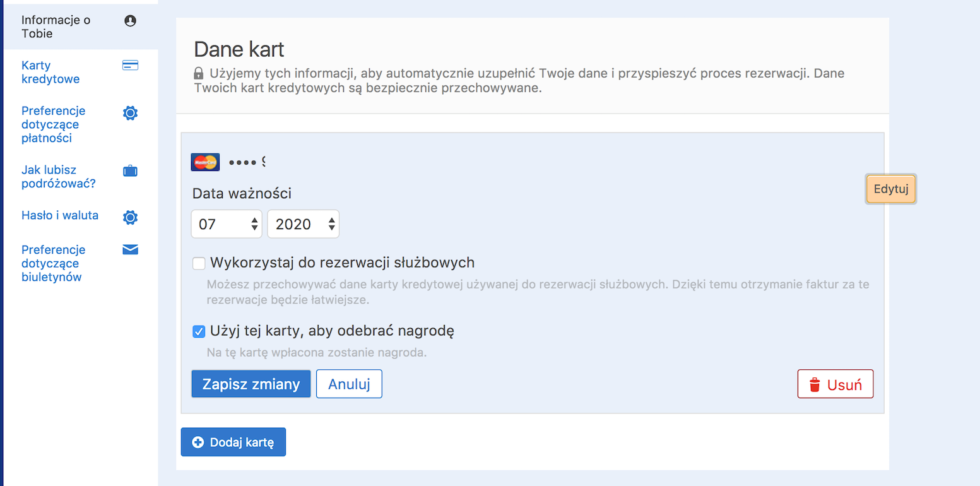Uncheck Użyj tej karty, aby odebrać nagrodę
The height and width of the screenshot is (486, 980).
click(x=199, y=331)
